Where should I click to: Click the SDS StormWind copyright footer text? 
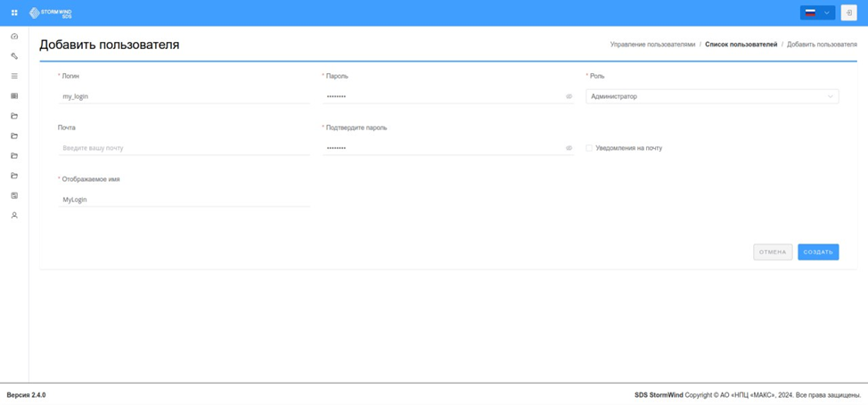pos(748,395)
